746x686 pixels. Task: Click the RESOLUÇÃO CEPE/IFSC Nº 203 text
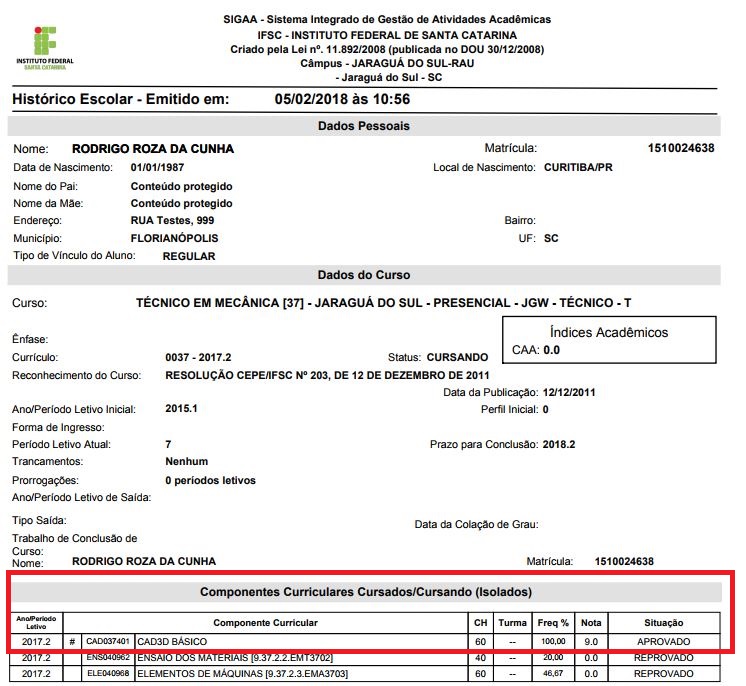pos(327,376)
